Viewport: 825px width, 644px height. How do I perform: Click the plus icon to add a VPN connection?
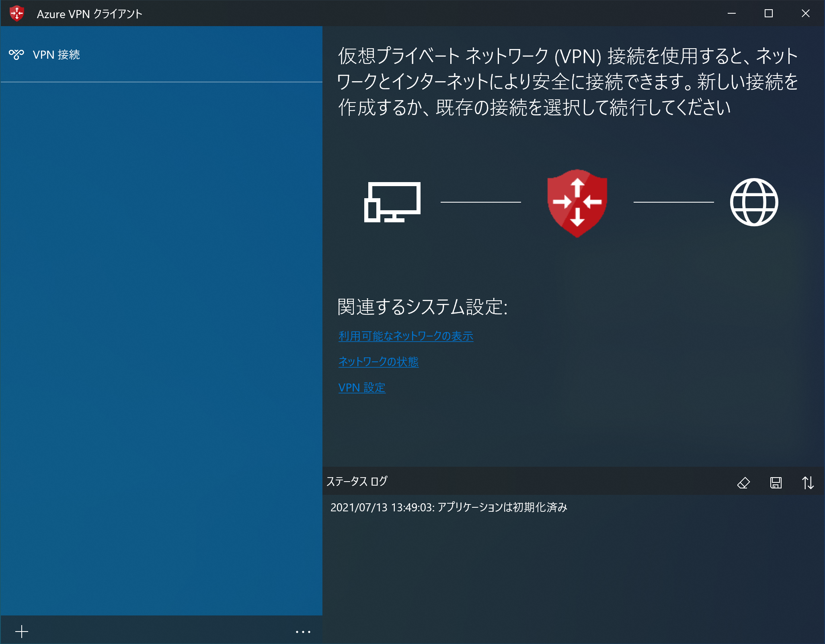point(22,632)
